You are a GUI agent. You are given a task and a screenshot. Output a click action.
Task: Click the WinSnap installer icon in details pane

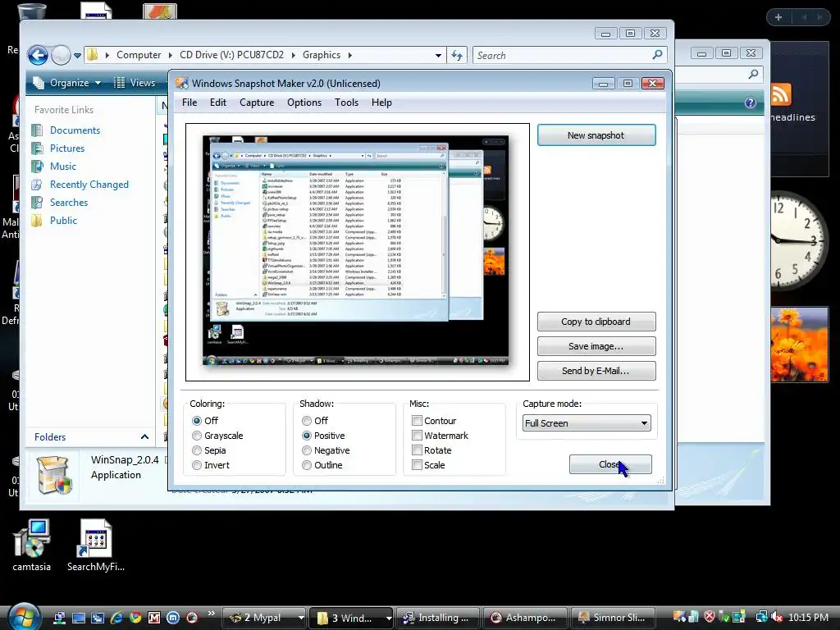coord(53,475)
